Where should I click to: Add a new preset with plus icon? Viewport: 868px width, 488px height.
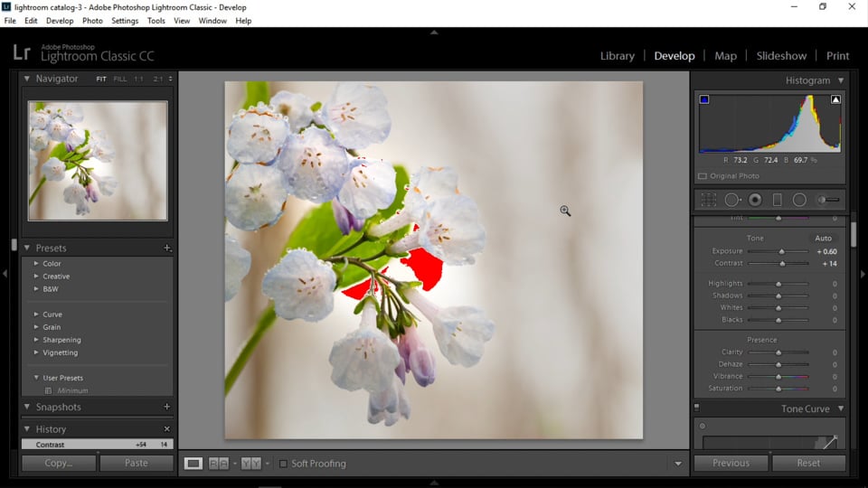(x=167, y=248)
